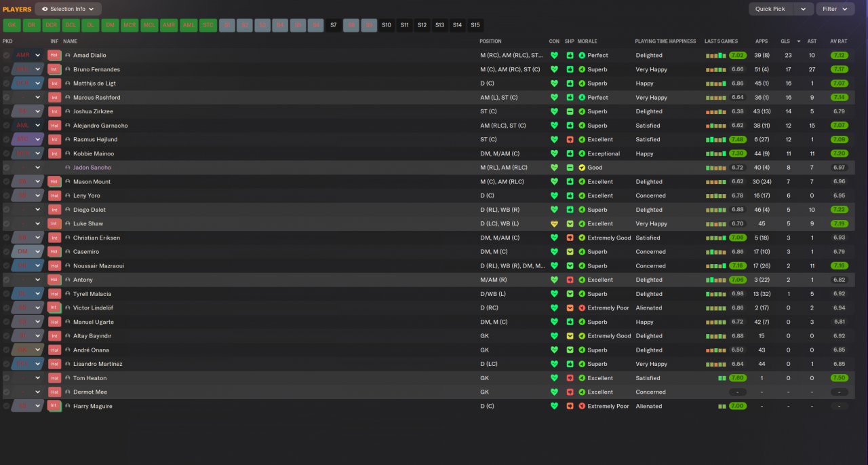Toggle the picked circle for Jadon Sancho
The height and width of the screenshot is (465, 868).
pos(7,168)
